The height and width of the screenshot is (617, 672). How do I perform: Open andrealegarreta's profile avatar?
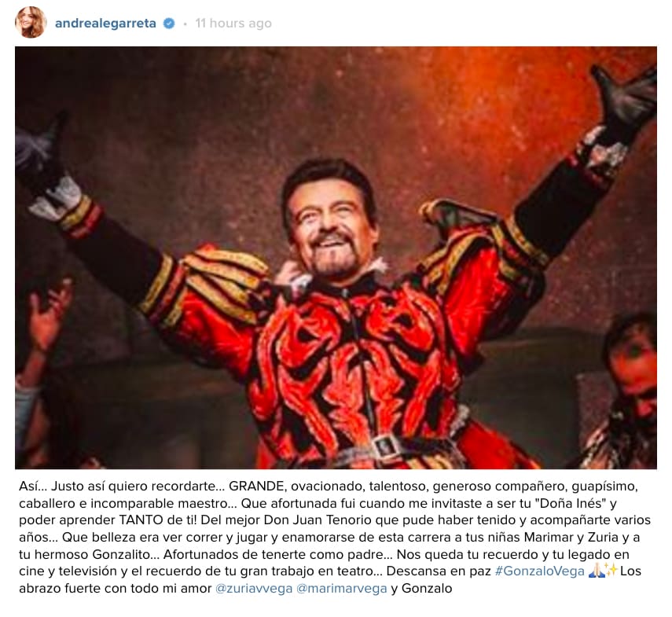pos(31,22)
